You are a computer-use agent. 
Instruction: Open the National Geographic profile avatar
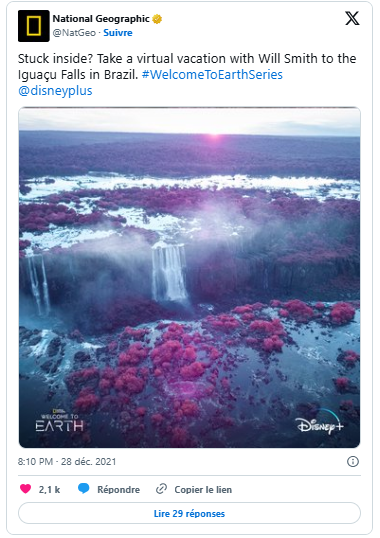(34, 26)
